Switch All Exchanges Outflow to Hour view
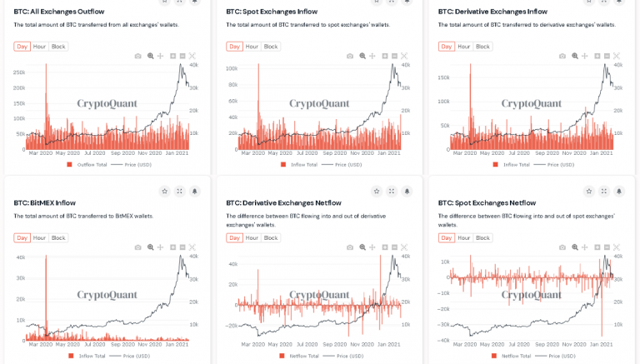This screenshot has width=640, height=364. coord(39,47)
